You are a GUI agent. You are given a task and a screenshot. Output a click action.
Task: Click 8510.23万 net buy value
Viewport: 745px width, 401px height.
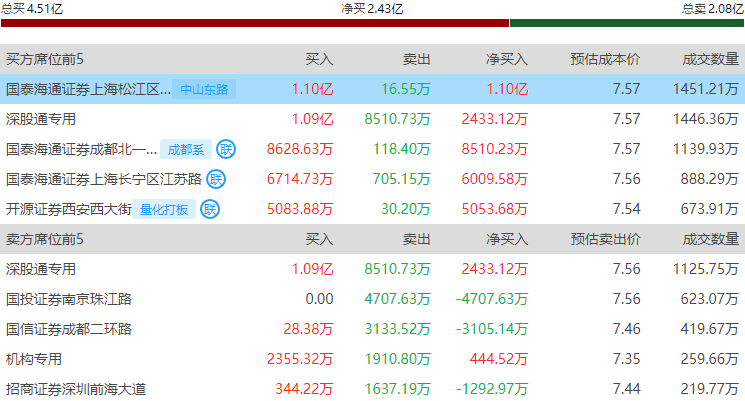[495, 149]
